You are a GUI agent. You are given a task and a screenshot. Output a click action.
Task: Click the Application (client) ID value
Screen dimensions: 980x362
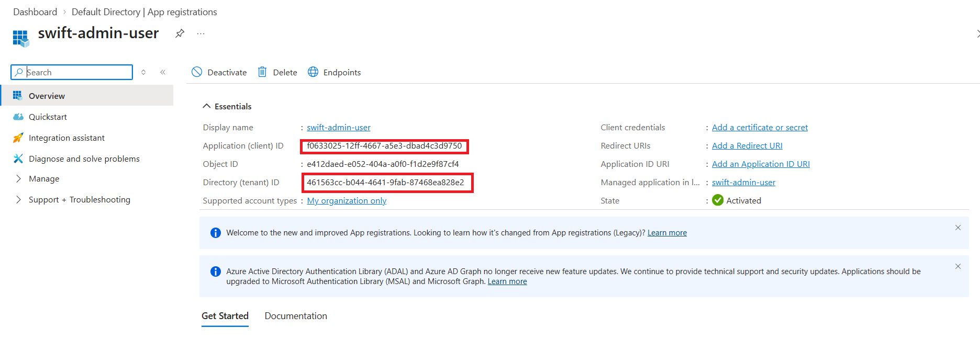(384, 146)
